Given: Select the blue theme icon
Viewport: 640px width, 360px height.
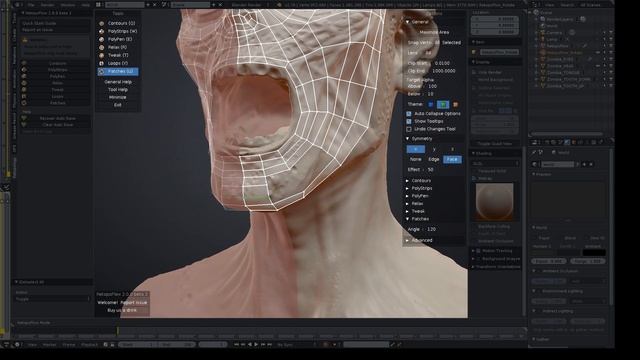Looking at the screenshot, I should coord(431,104).
